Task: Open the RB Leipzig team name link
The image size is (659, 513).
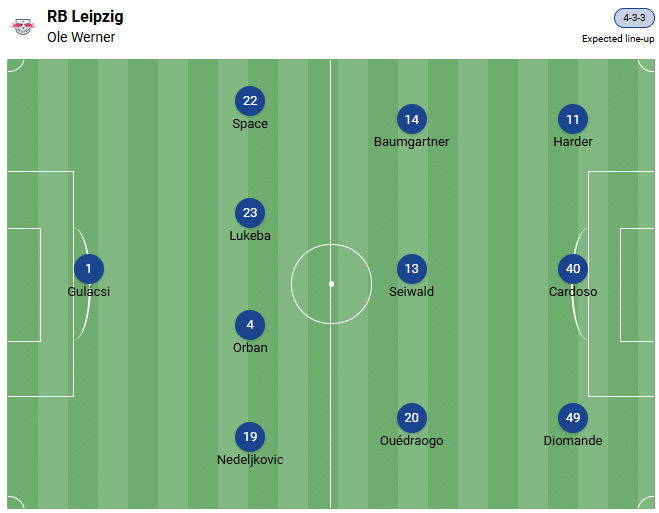Action: point(85,17)
